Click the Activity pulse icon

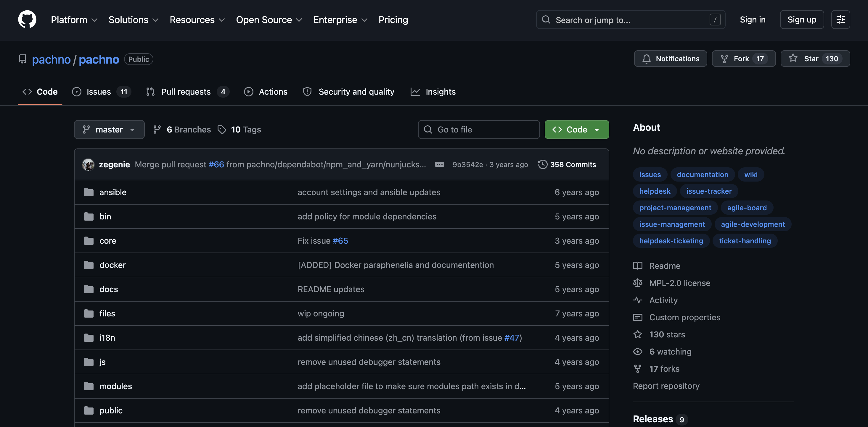point(637,300)
